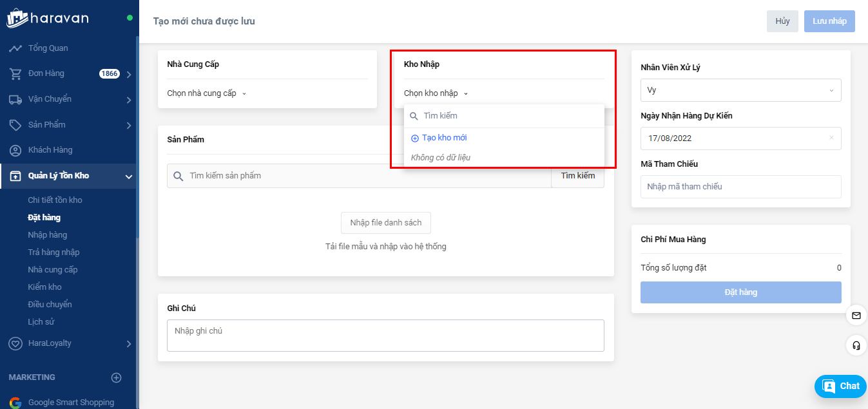Select Tạo kho mới option
This screenshot has width=868, height=409.
(x=444, y=138)
